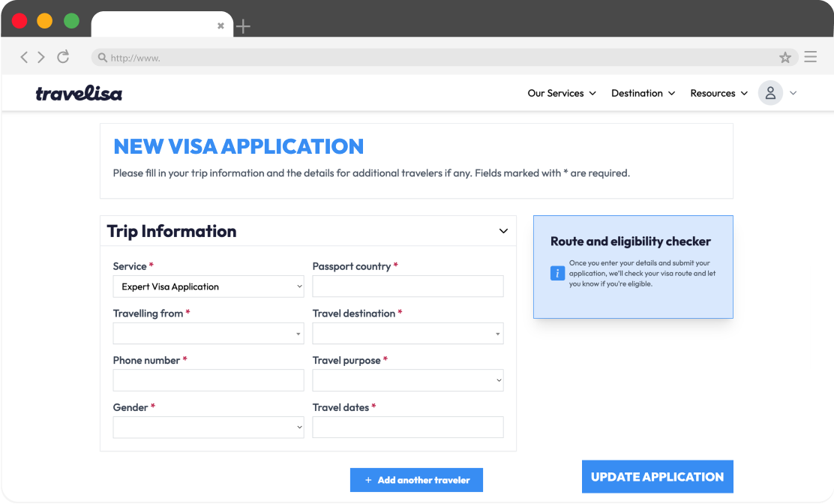Open the Destination menu
This screenshot has width=834, height=504.
643,93
